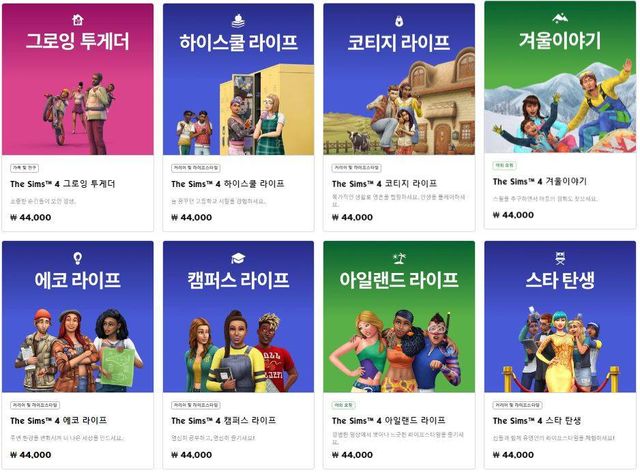640x473 pixels.
Task: Open The Sims 4 코티지 라이프 title link
Action: pos(384,184)
